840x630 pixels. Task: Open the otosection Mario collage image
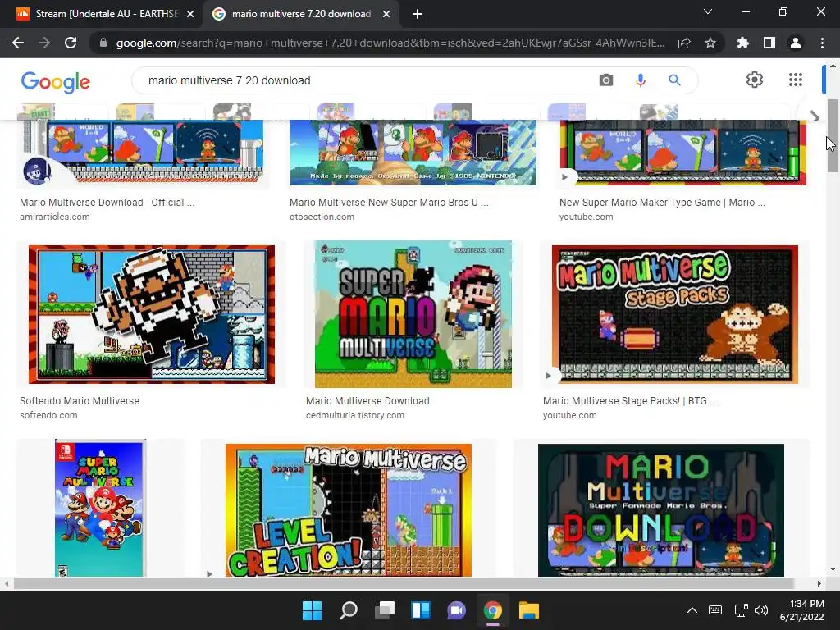[x=413, y=153]
